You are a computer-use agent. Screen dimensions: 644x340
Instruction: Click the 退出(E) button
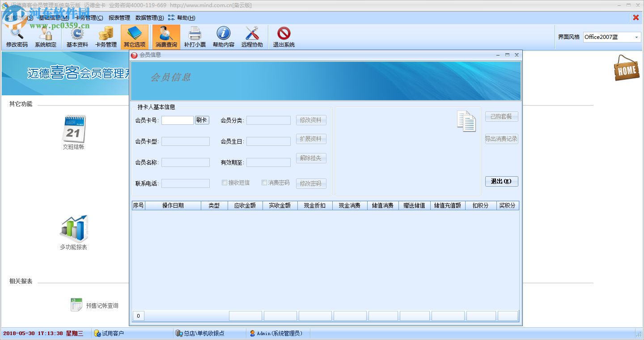[x=501, y=181]
